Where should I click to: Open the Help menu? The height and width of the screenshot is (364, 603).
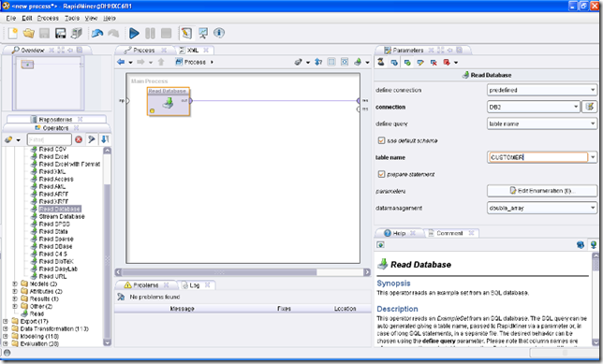tap(110, 18)
